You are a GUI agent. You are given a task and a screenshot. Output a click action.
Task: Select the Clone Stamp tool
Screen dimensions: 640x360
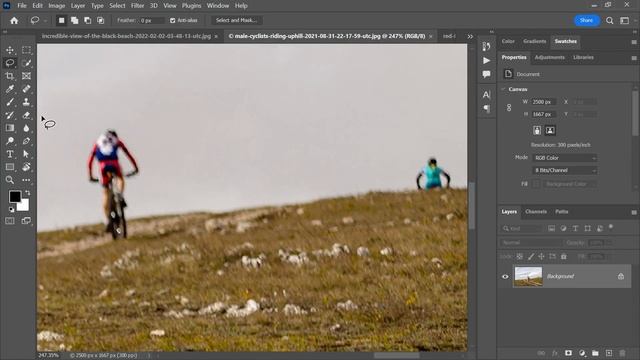pos(26,102)
